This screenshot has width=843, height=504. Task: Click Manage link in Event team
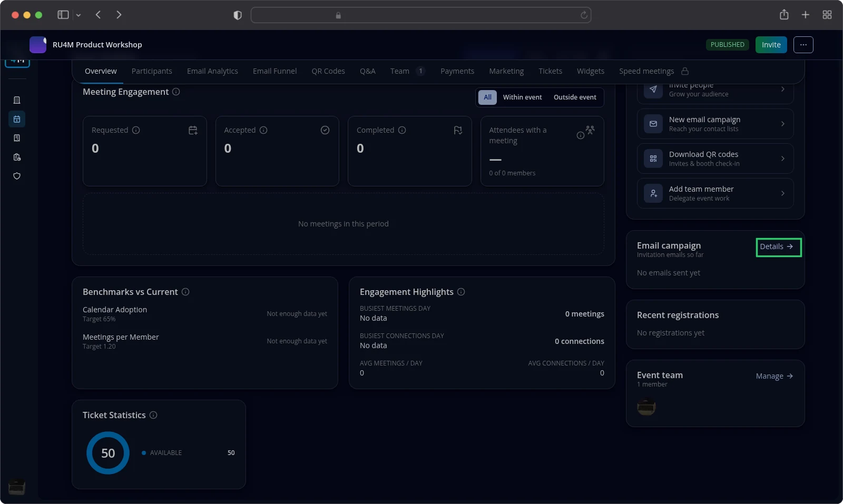pyautogui.click(x=775, y=376)
